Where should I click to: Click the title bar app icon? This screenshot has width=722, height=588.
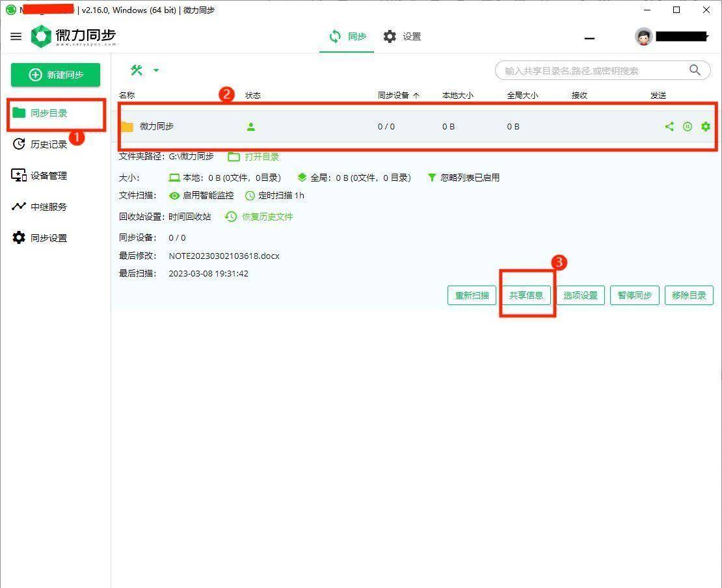click(x=11, y=10)
